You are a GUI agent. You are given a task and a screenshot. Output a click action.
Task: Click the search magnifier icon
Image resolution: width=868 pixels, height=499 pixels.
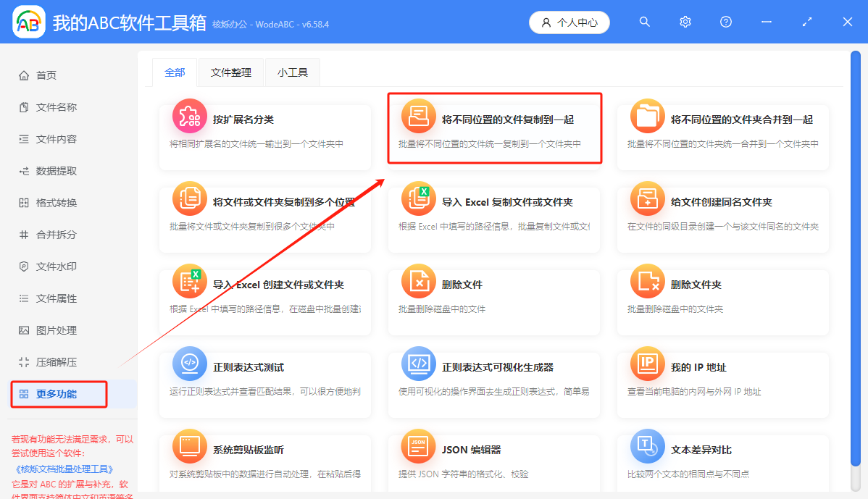644,22
